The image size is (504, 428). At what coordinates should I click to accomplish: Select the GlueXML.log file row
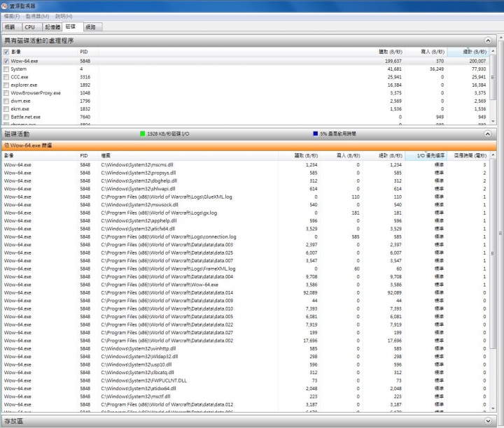click(246, 197)
